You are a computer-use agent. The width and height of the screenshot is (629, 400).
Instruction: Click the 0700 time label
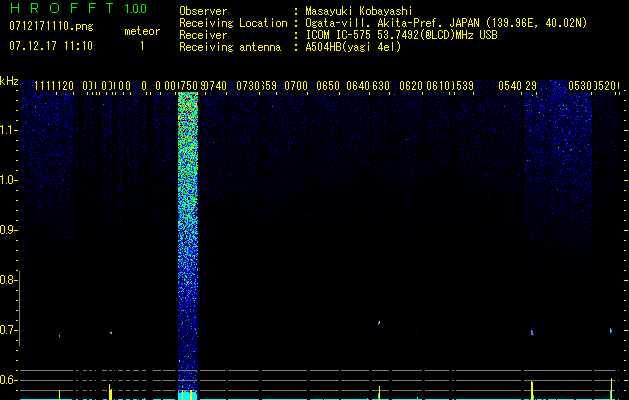(296, 85)
